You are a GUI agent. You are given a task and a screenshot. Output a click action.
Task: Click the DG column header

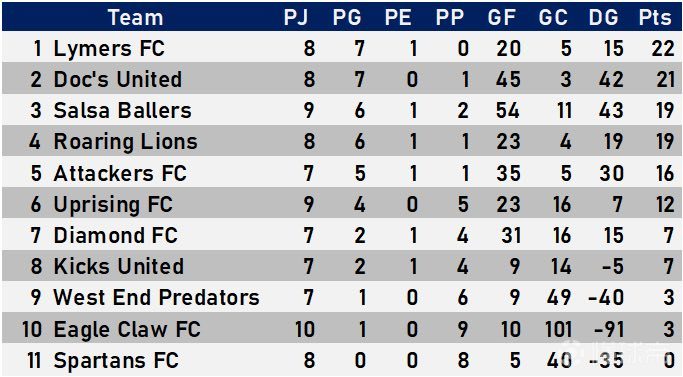(x=603, y=18)
